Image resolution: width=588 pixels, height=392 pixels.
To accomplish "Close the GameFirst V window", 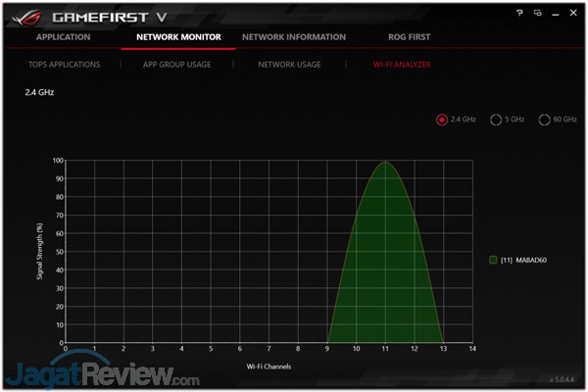I will pyautogui.click(x=572, y=14).
